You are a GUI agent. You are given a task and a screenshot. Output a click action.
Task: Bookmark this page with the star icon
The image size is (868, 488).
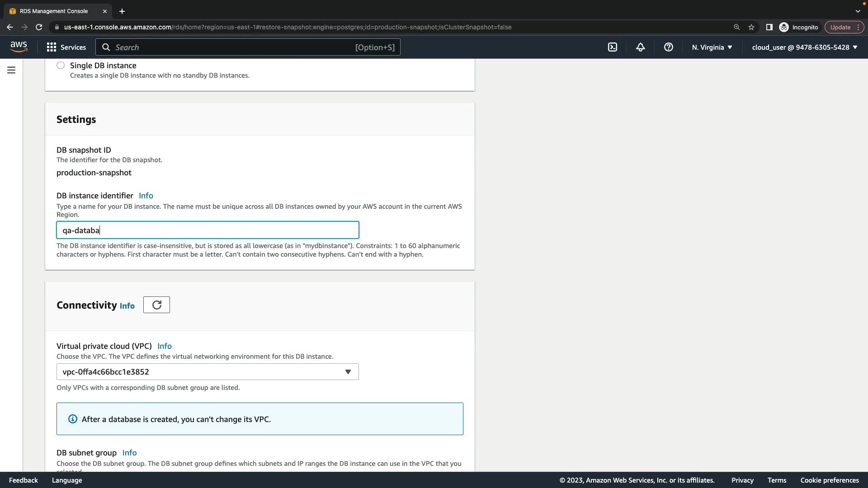(751, 27)
